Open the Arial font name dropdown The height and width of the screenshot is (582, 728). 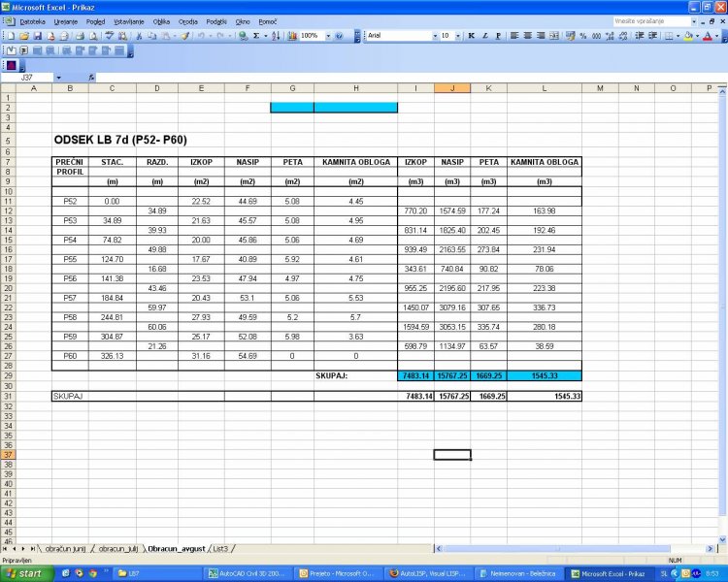click(x=435, y=36)
